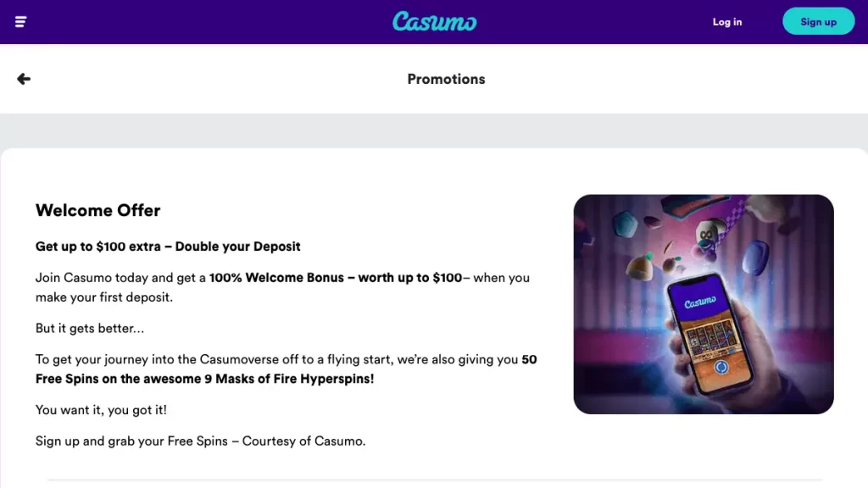Screen dimensions: 868x488
Task: Open the hamburger navigation menu
Action: click(21, 22)
